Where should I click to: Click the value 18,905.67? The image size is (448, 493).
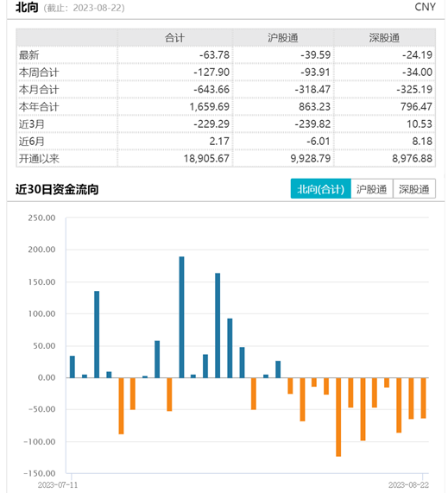206,159
